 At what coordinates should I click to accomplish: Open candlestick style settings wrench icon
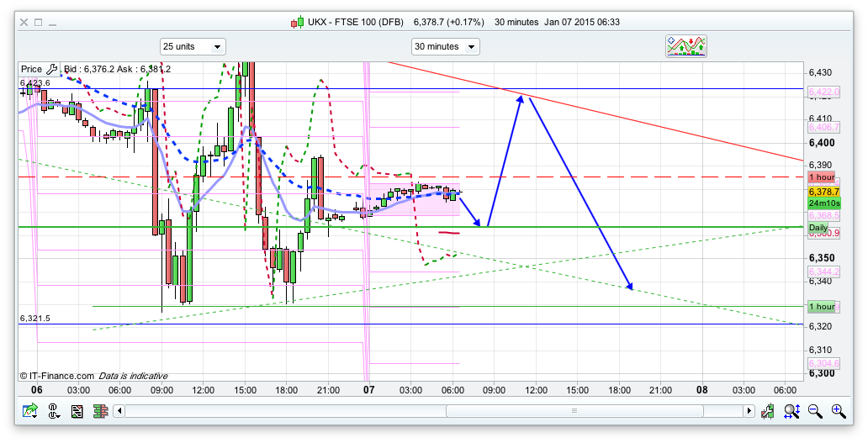[x=768, y=411]
